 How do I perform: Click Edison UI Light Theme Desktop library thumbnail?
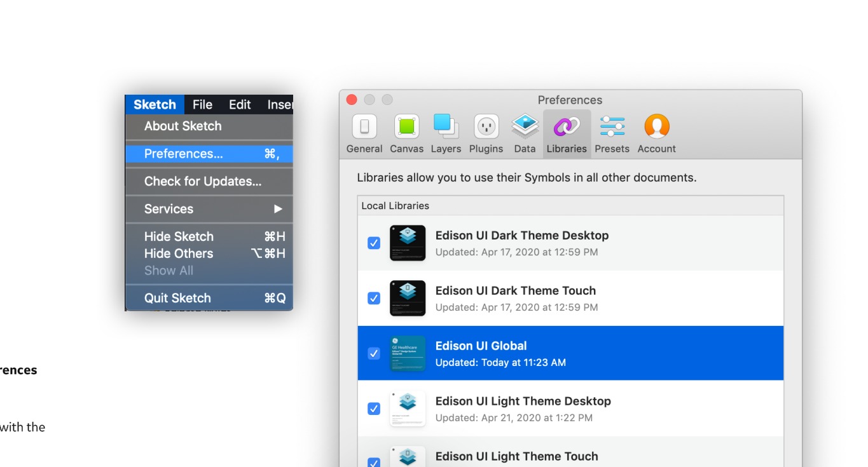point(408,409)
